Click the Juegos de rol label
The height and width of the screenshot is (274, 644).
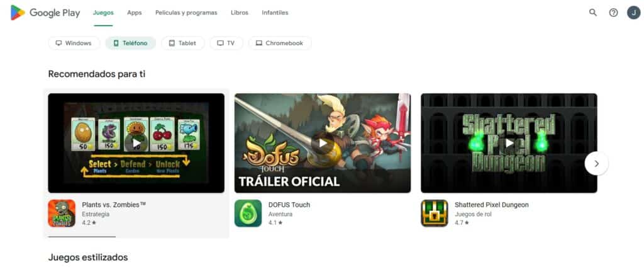[473, 214]
